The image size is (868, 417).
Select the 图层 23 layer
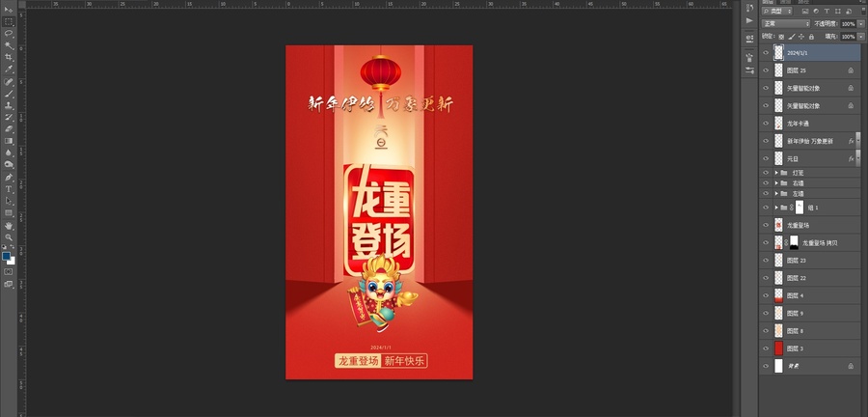(x=810, y=261)
